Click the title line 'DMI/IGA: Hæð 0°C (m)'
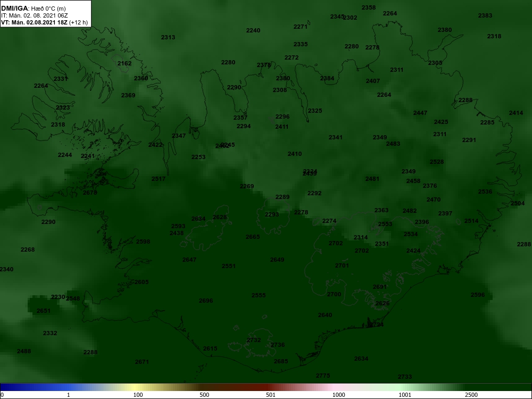Screen dimensions: 532x399 click(x=34, y=9)
